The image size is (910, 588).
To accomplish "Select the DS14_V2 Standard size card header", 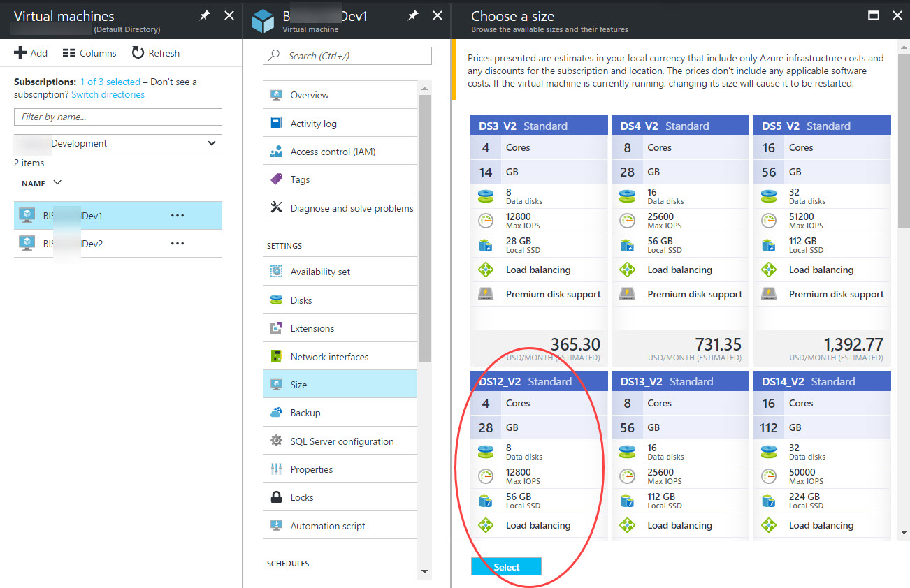I will (x=822, y=381).
